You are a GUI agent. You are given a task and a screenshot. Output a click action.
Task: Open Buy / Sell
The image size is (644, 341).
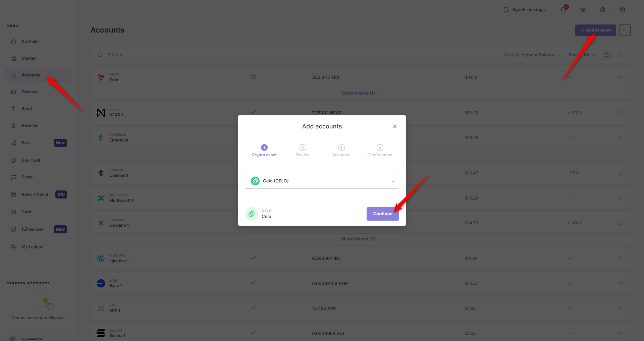(39, 160)
